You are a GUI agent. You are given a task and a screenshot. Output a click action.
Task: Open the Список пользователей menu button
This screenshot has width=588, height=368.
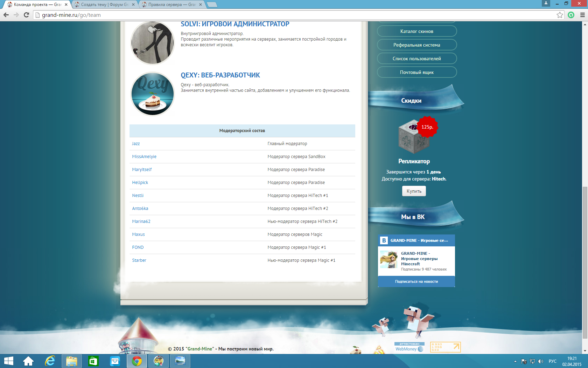417,59
